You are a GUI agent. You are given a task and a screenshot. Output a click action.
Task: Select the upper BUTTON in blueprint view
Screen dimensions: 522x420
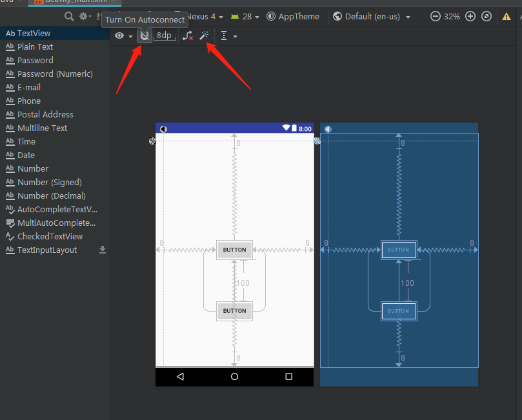399,250
